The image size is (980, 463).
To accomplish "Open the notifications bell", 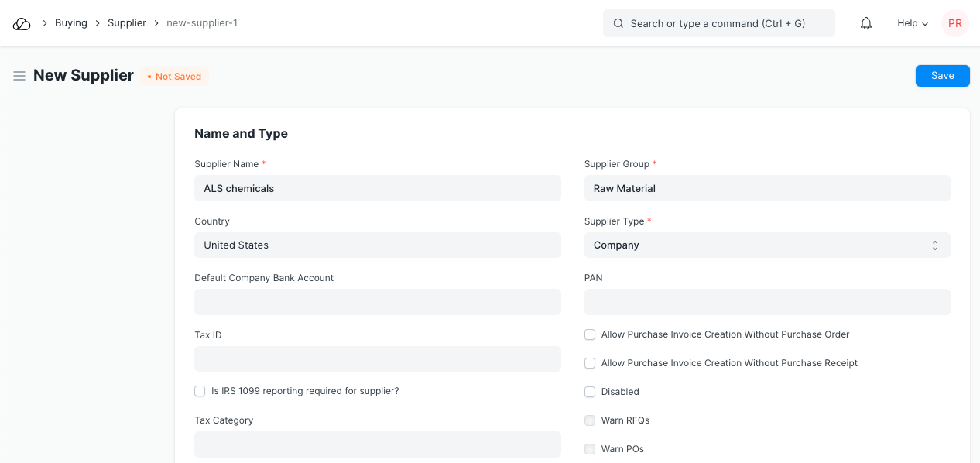I will (866, 23).
